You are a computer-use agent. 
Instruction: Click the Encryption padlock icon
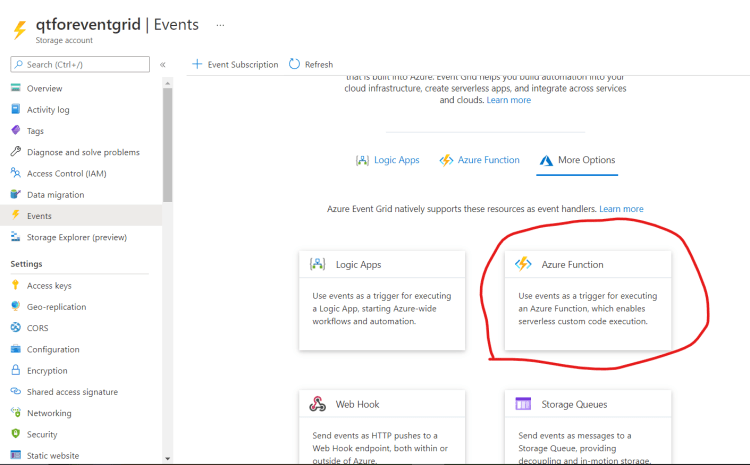click(x=16, y=370)
